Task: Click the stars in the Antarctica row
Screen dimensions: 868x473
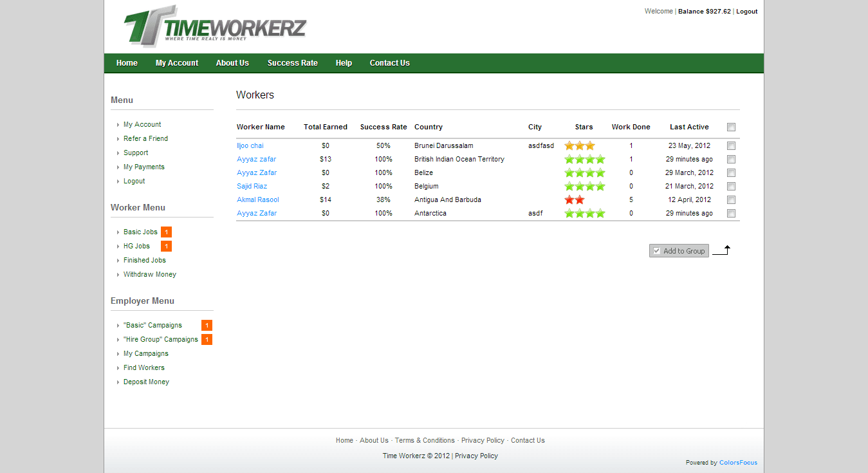Action: click(585, 214)
